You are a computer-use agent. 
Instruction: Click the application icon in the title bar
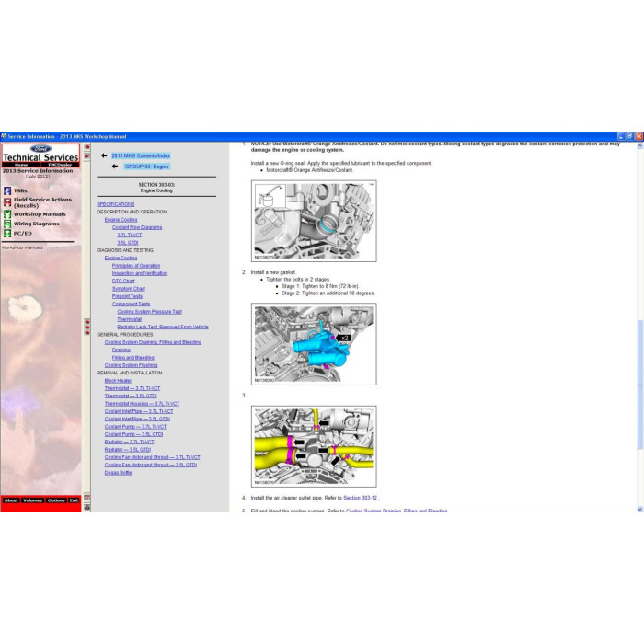coord(4,136)
